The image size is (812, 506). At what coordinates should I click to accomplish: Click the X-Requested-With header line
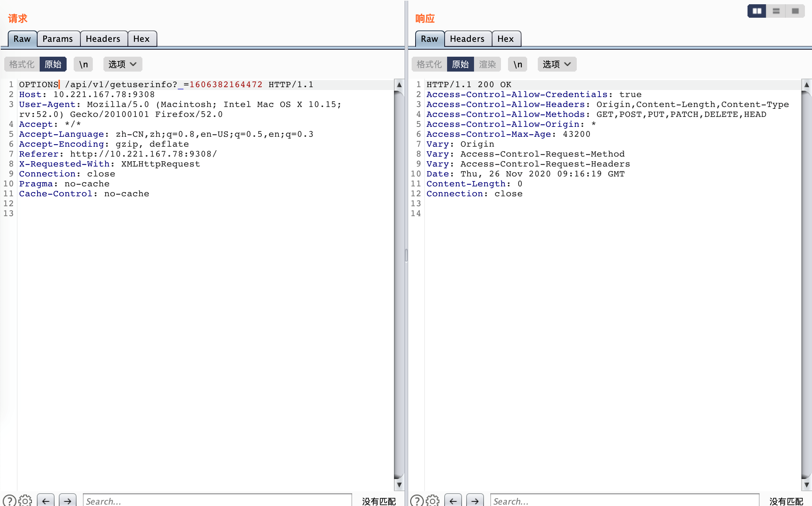pyautogui.click(x=109, y=164)
